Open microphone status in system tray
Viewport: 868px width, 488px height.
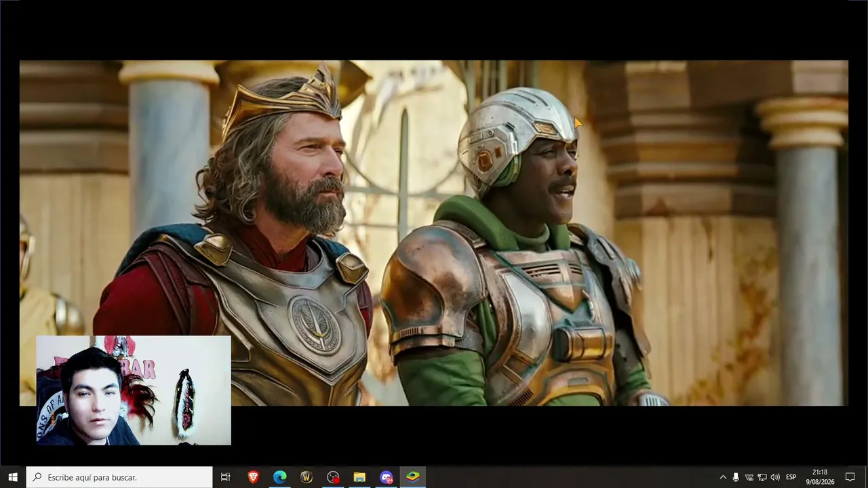[736, 477]
